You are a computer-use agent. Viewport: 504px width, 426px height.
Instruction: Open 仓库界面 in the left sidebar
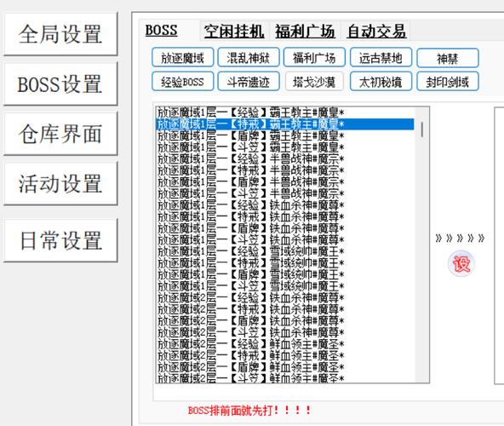[60, 134]
